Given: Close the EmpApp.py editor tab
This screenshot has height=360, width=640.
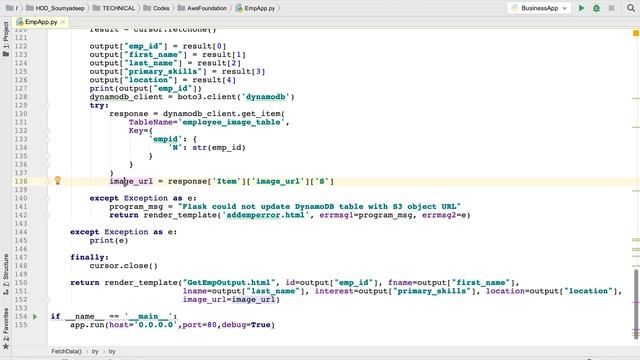Looking at the screenshot, I should pos(63,22).
